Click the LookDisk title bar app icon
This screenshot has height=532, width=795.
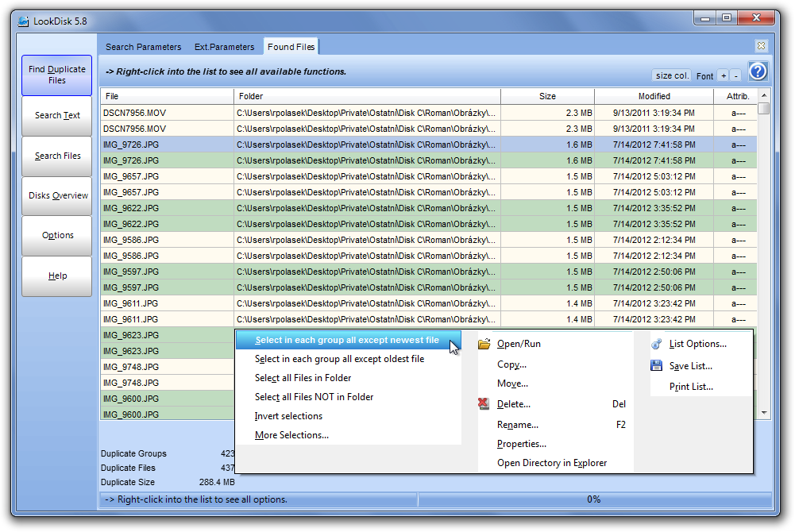pos(23,21)
